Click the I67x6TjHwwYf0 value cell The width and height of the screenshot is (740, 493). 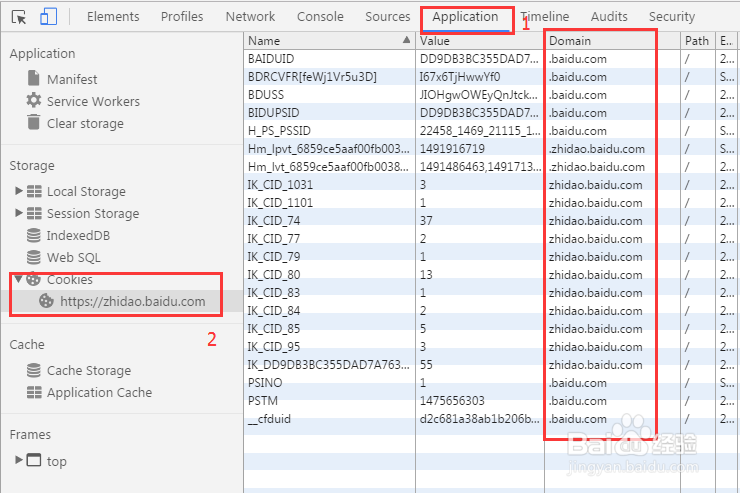[460, 76]
